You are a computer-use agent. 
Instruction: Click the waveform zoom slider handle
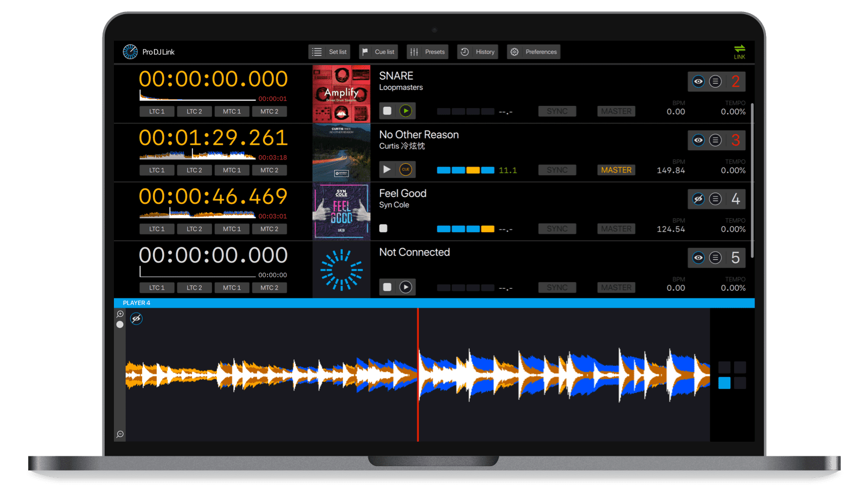click(120, 324)
